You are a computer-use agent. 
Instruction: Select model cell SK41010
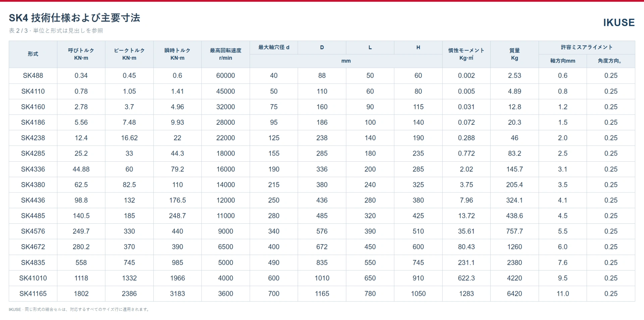[x=33, y=278]
